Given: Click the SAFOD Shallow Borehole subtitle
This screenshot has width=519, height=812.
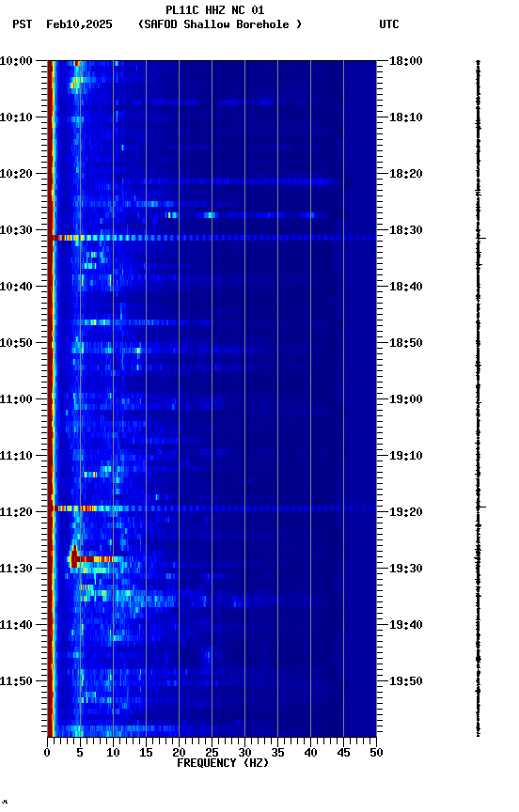Looking at the screenshot, I should [220, 24].
